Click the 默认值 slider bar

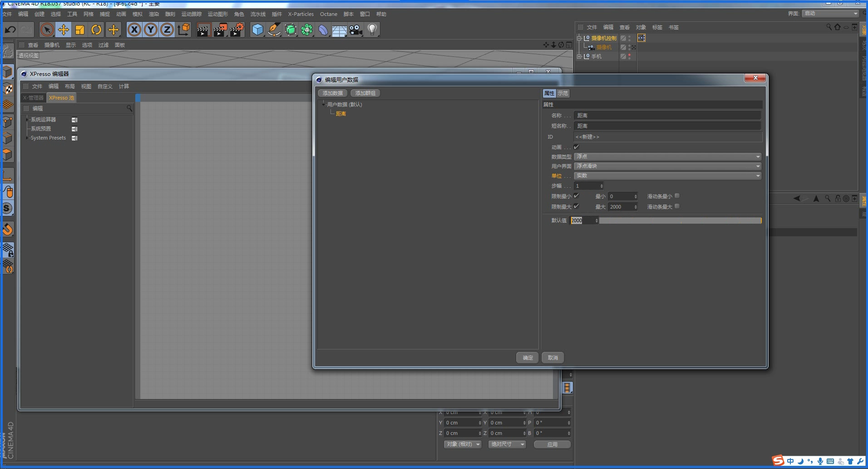point(681,220)
